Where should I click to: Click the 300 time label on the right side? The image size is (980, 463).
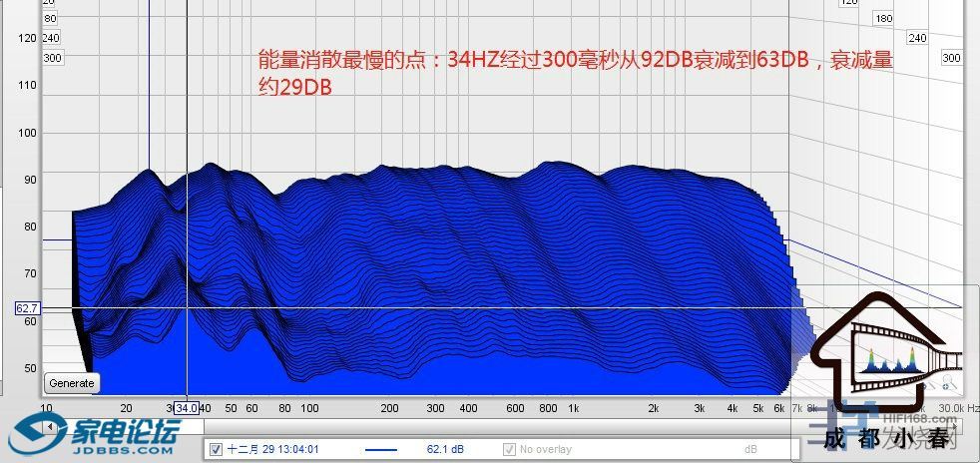pyautogui.click(x=953, y=58)
